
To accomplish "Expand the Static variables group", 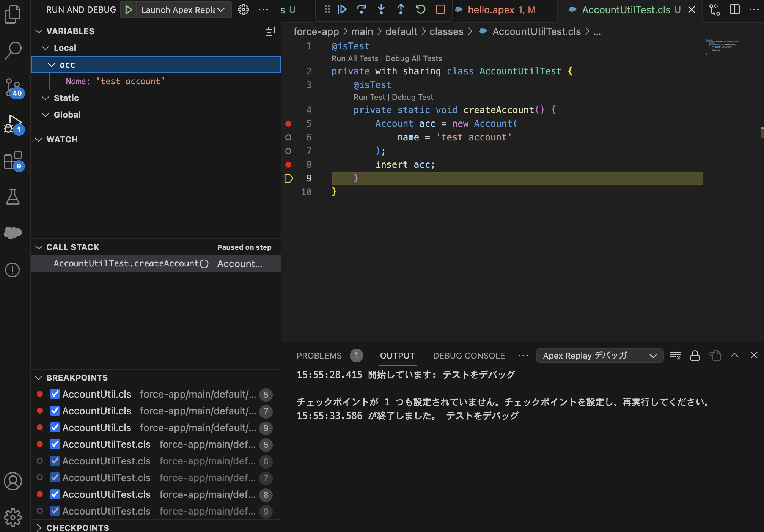I will tap(46, 98).
